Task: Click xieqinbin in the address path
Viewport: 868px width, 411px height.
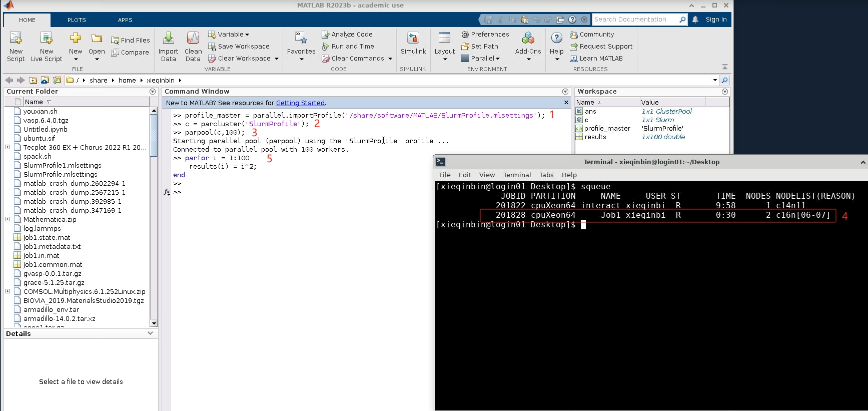Action: click(x=161, y=80)
